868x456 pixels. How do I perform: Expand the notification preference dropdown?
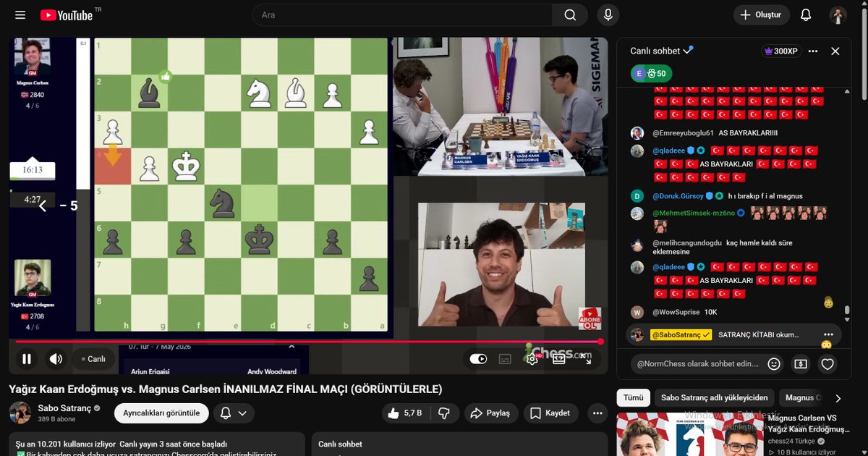(x=233, y=413)
